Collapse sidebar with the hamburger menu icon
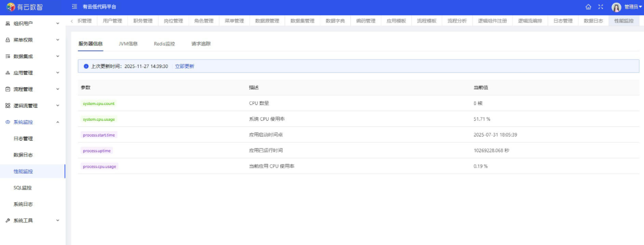 point(75,7)
